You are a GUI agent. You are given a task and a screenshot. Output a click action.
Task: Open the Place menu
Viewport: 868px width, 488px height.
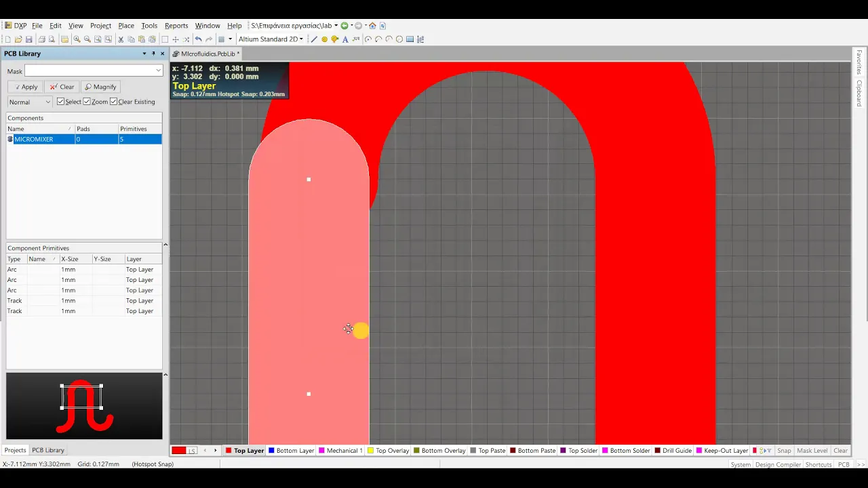(126, 26)
